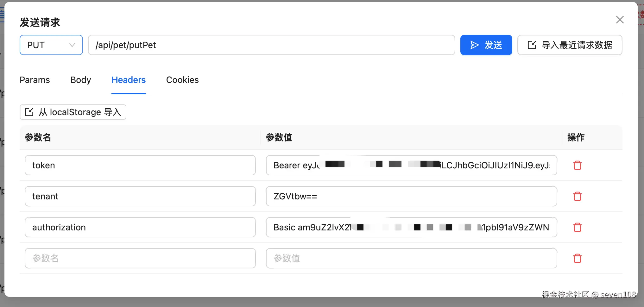Image resolution: width=644 pixels, height=307 pixels.
Task: Click the Bearer token value field
Action: click(411, 165)
